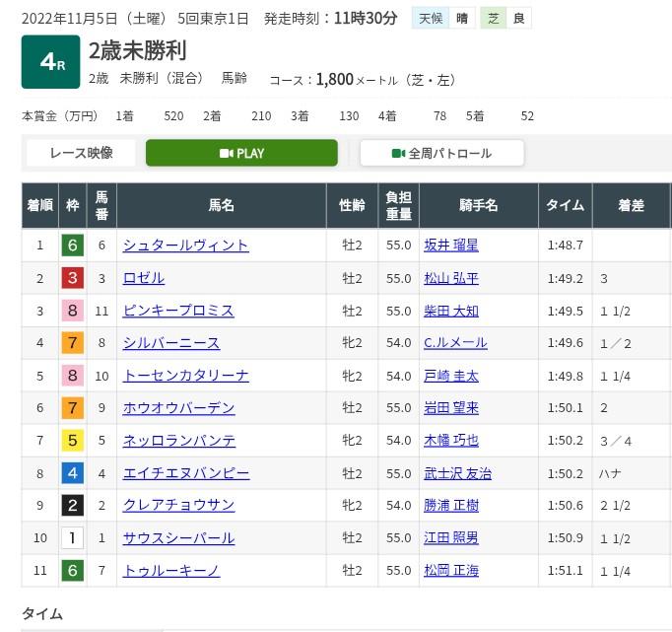The height and width of the screenshot is (632, 672).
Task: Click the red frame 3 badge
Action: pos(72,278)
